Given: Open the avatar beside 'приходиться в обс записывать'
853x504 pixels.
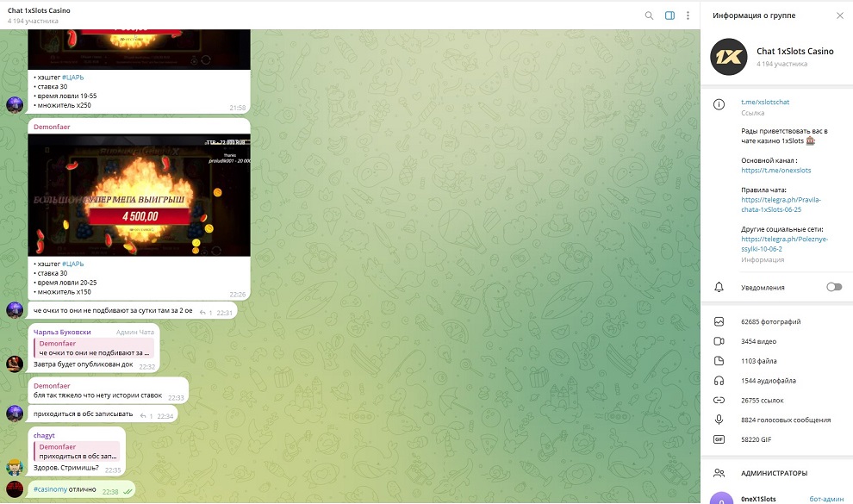Looking at the screenshot, I should coord(15,414).
